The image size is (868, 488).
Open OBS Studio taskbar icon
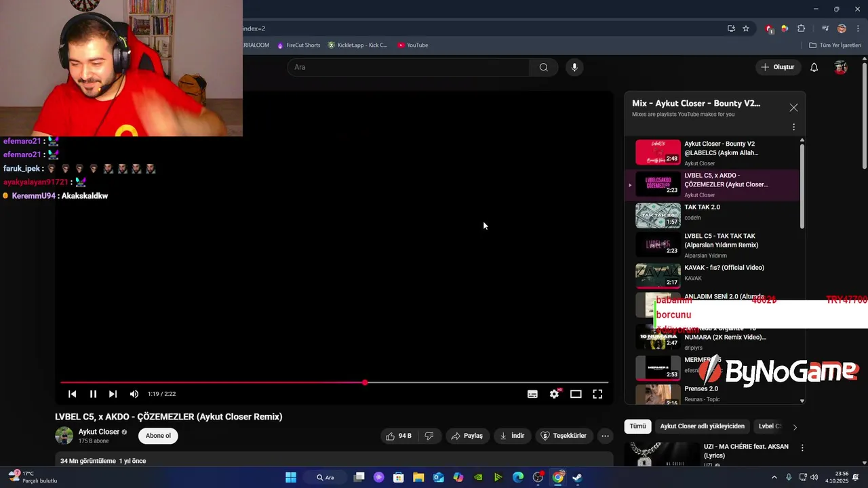pos(538,477)
